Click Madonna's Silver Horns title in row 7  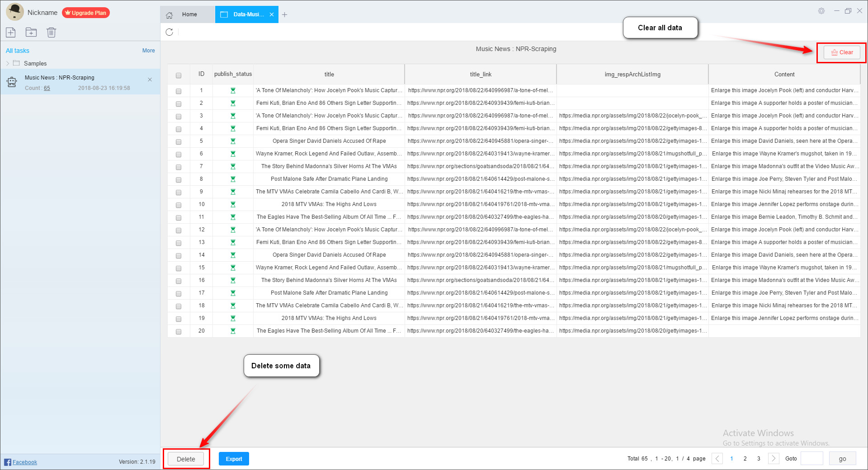[x=329, y=166]
